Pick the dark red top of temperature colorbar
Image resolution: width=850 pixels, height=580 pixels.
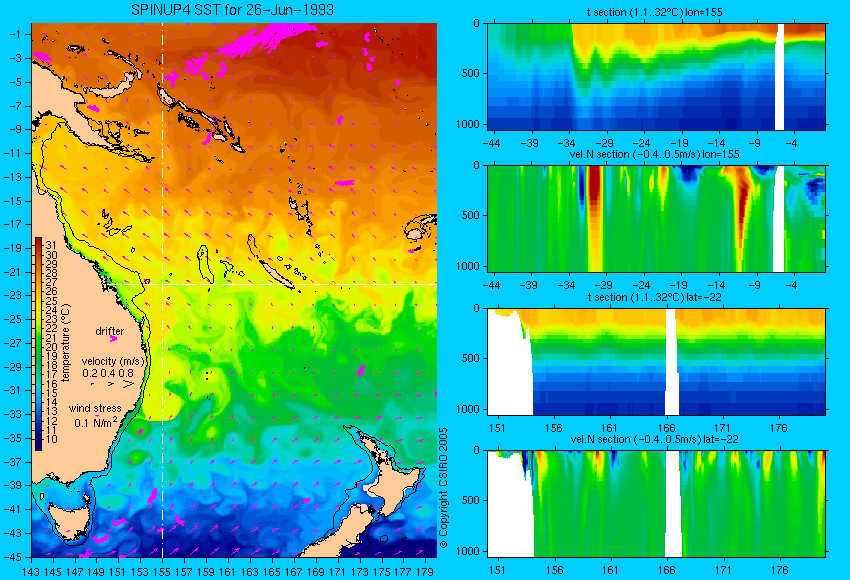point(38,241)
